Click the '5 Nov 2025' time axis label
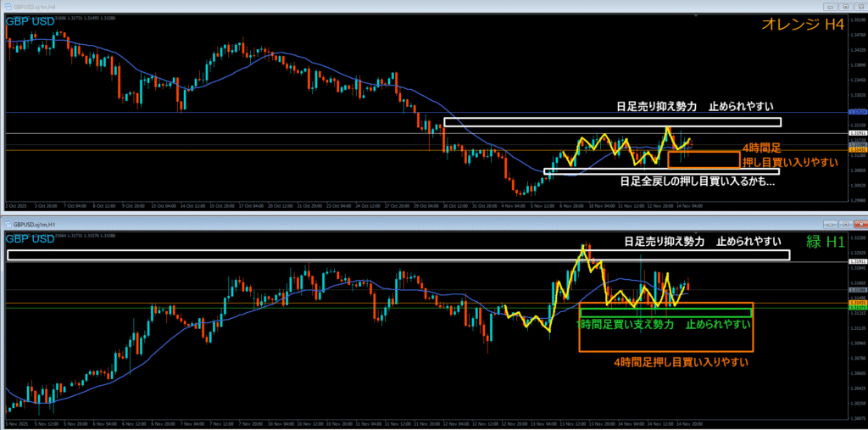868x430 pixels. (15, 423)
